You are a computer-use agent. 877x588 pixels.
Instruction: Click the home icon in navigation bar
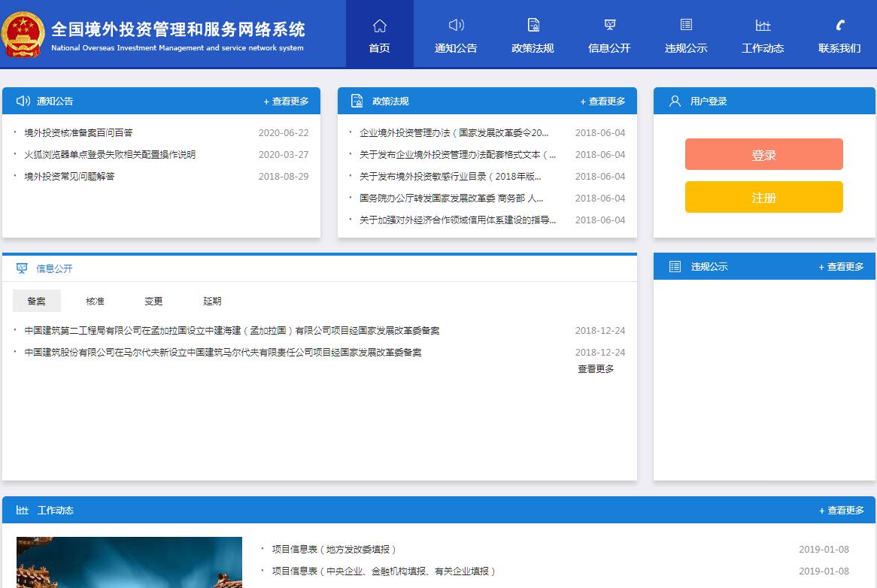380,26
